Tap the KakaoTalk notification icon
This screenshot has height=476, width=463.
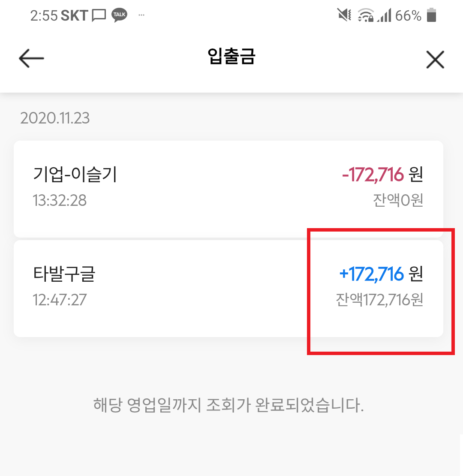point(119,15)
